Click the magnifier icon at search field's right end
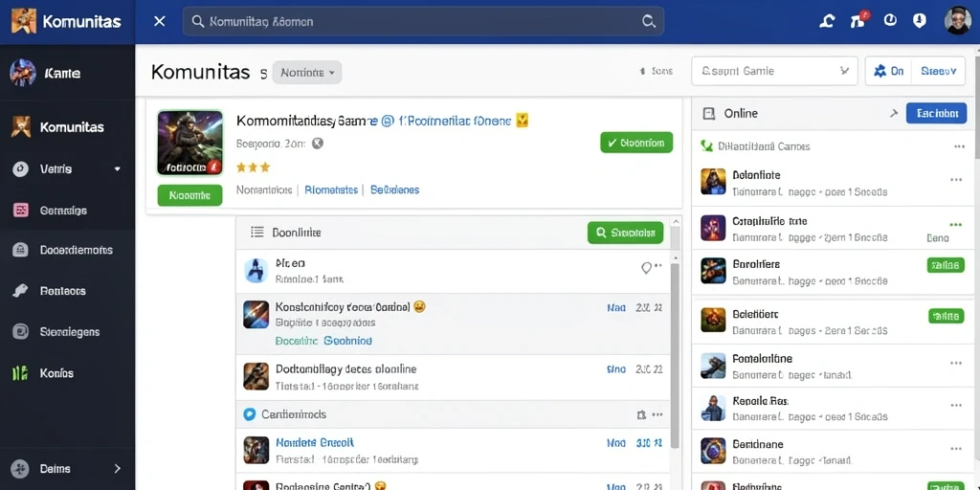The image size is (980, 490). pos(649,21)
